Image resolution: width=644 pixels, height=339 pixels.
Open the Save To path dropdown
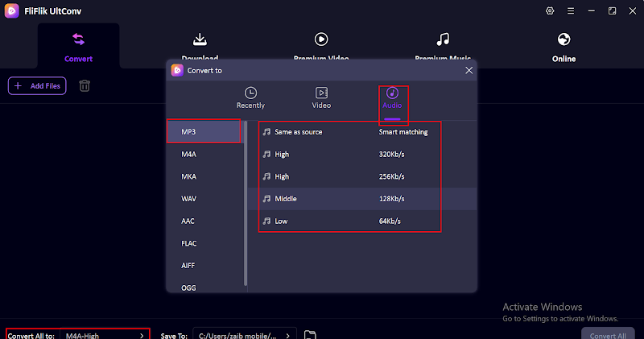[245, 335]
